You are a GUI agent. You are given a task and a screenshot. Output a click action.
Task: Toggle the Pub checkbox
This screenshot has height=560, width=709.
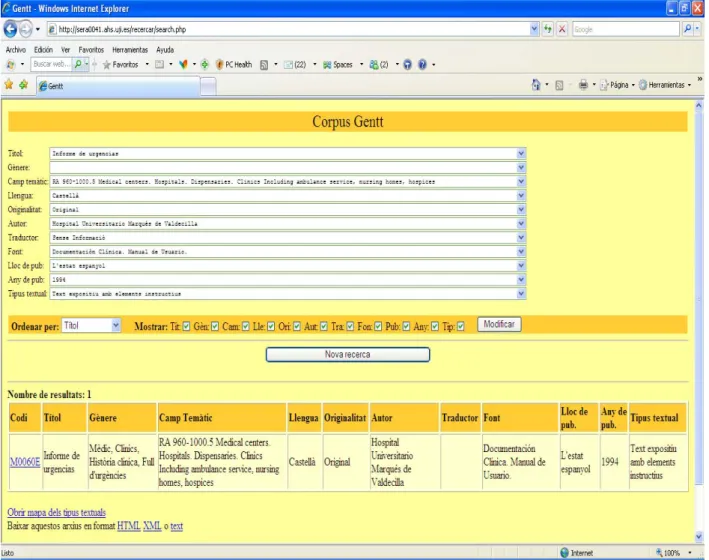click(x=406, y=327)
